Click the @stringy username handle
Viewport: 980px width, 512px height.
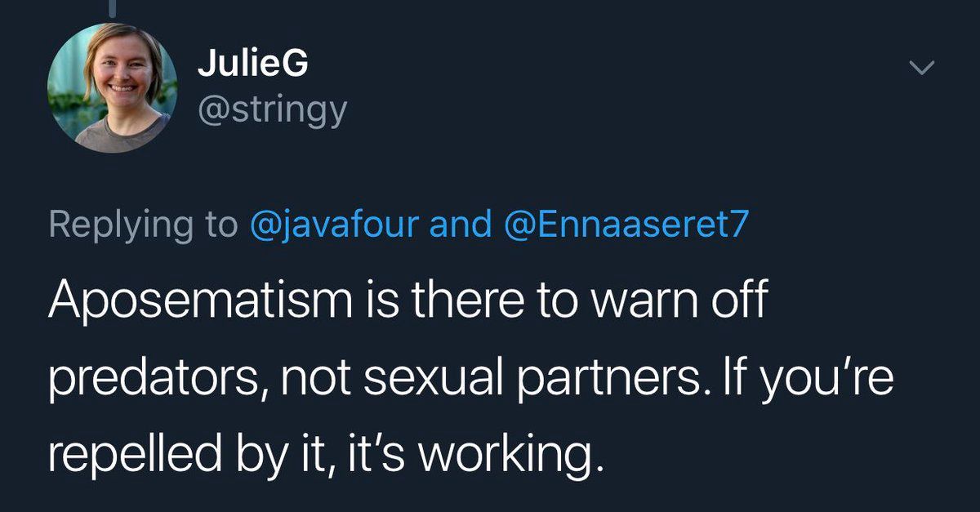pos(272,111)
